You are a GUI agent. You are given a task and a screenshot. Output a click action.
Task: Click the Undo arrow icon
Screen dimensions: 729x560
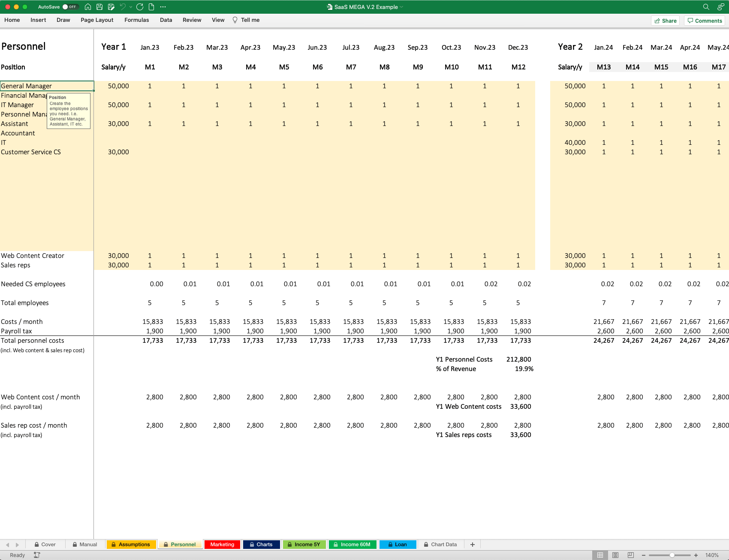[123, 7]
